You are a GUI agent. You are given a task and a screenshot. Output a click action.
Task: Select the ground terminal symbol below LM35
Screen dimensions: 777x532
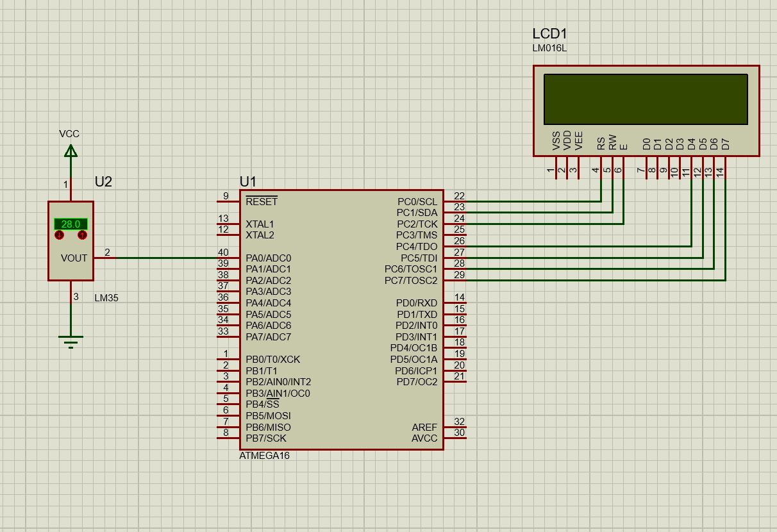(71, 341)
